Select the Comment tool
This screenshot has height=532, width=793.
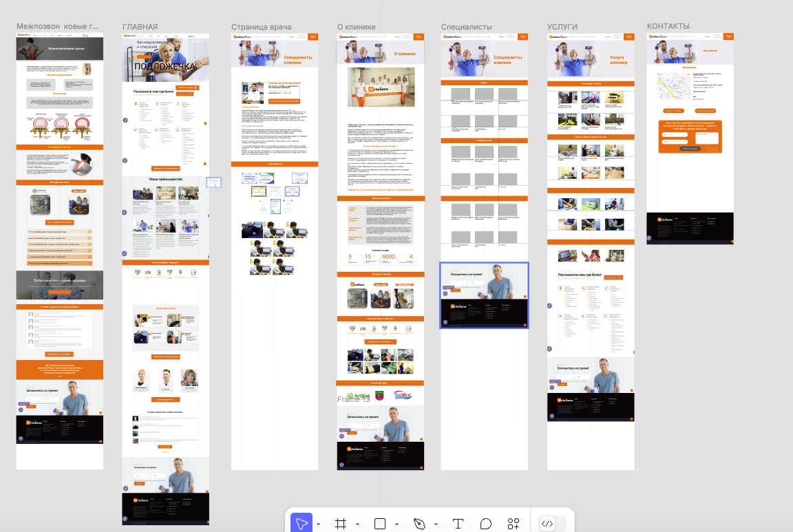(x=485, y=524)
